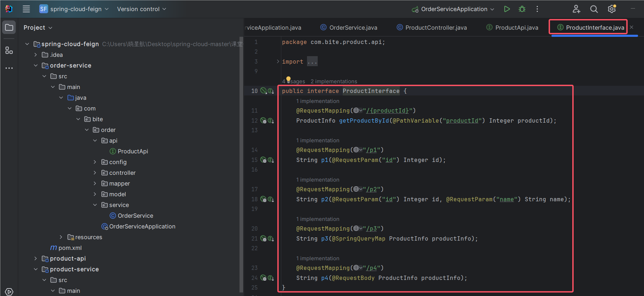Open the Project tool window folder icon
Screen dimensions: 644x296
[9, 28]
